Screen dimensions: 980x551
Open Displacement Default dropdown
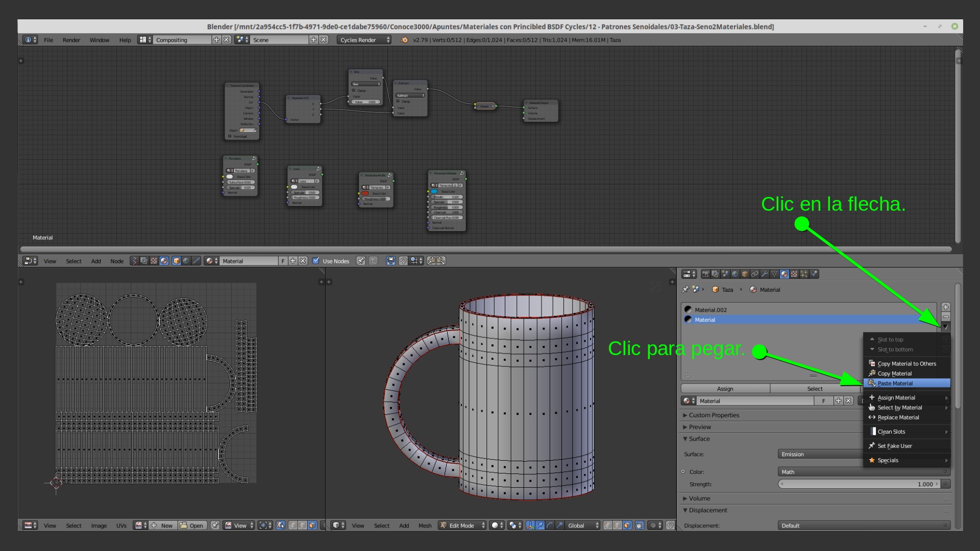pyautogui.click(x=864, y=525)
